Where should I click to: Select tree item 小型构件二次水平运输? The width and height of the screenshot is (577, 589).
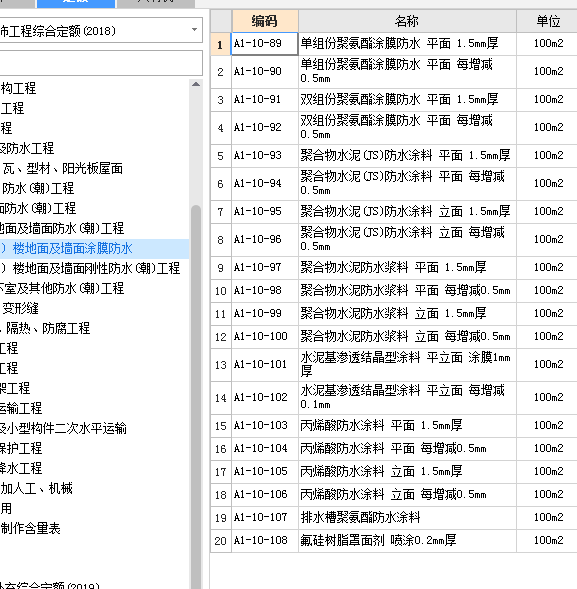[x=66, y=428]
